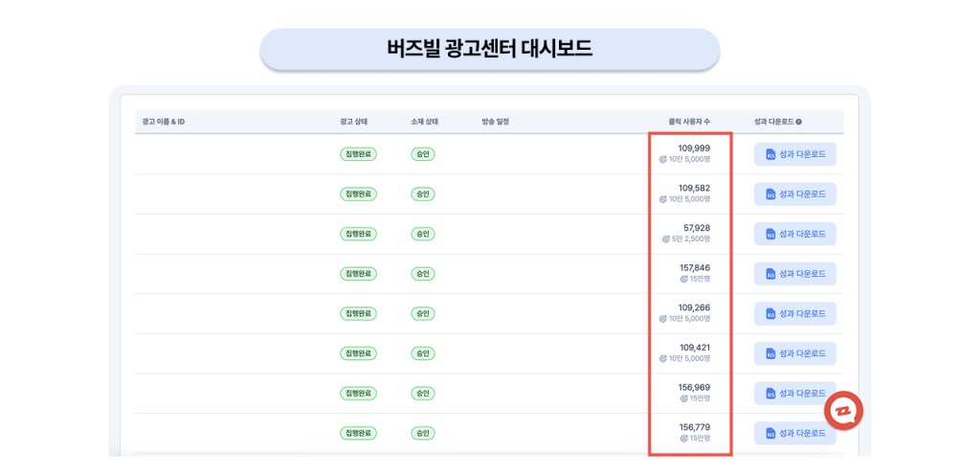
Task: Click target icon beside 5만 2,500명
Action: pyautogui.click(x=666, y=238)
